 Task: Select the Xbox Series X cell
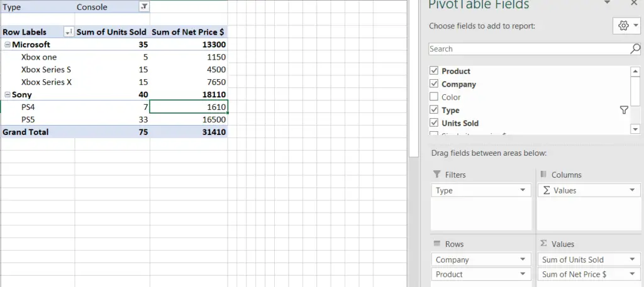point(38,82)
